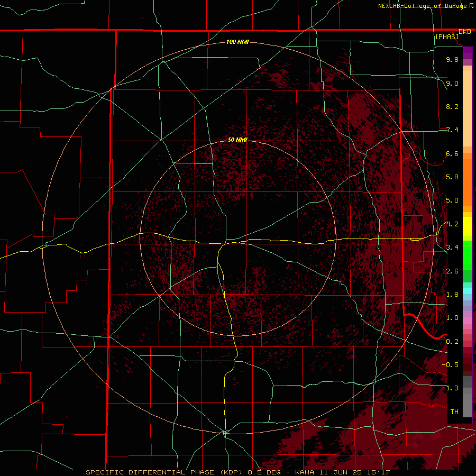This screenshot has width=476, height=476.
Task: Click the -0.5 legend value
Action: click(x=450, y=365)
